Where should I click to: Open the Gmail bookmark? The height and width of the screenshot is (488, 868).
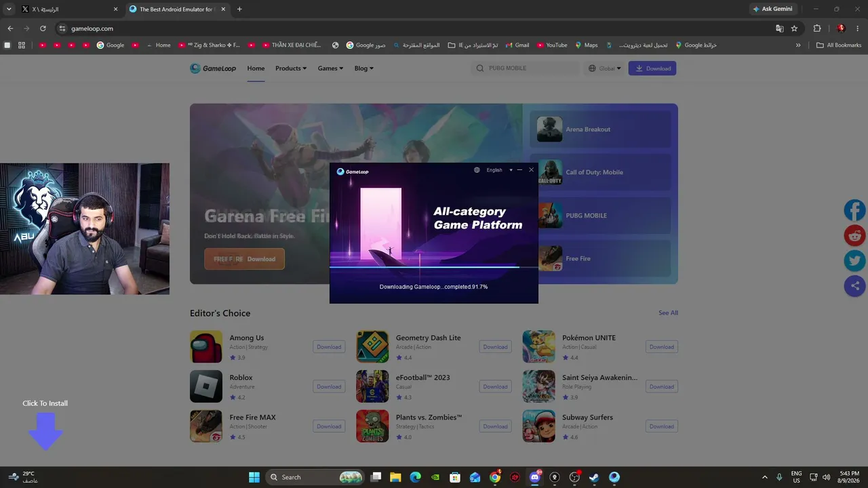(x=517, y=45)
